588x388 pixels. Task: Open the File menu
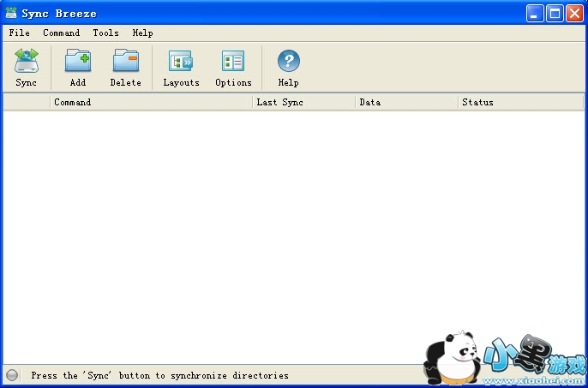[19, 33]
